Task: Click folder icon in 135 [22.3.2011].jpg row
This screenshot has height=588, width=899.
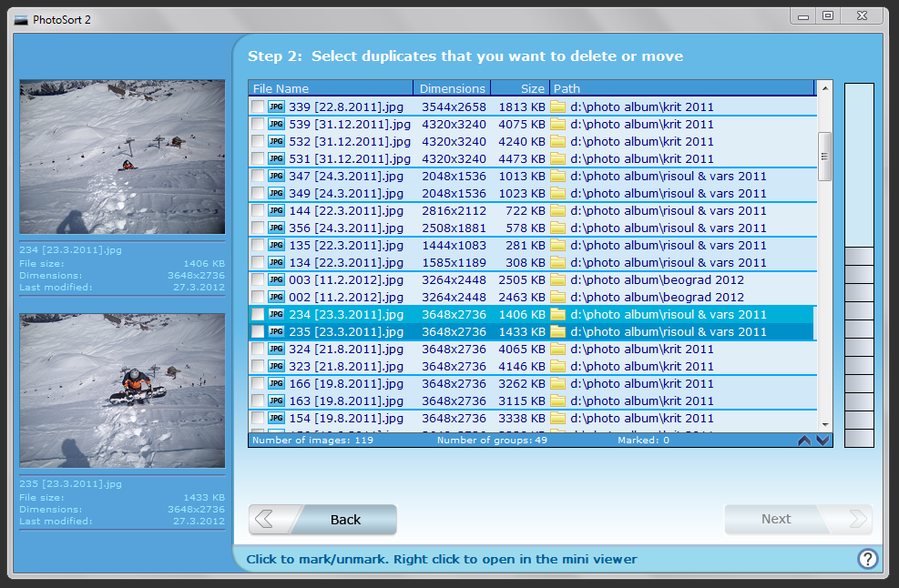Action: (557, 245)
